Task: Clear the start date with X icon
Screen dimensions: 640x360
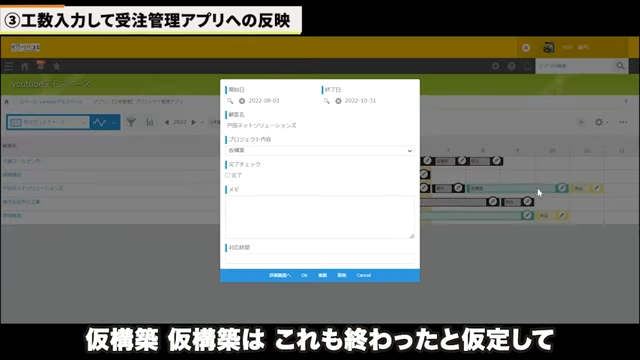Action: 242,101
